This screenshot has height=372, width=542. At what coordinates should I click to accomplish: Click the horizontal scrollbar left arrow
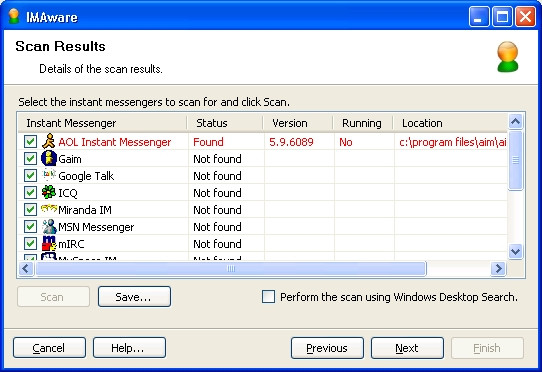pyautogui.click(x=26, y=268)
